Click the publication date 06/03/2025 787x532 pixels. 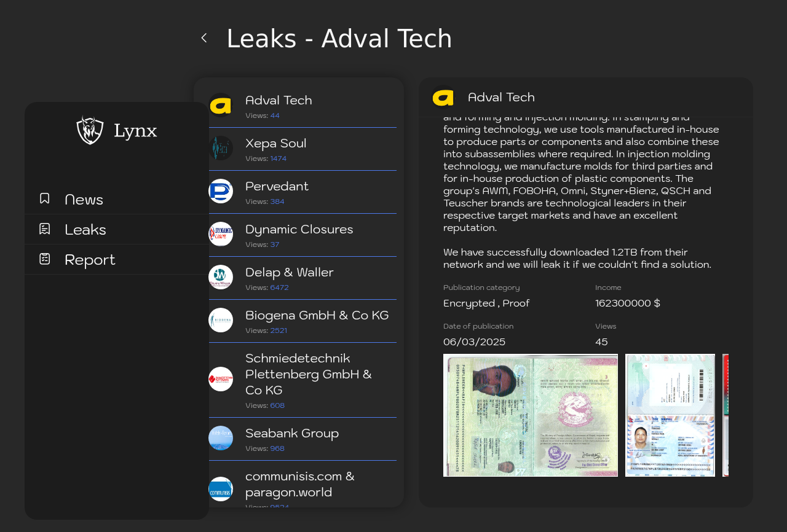(474, 342)
